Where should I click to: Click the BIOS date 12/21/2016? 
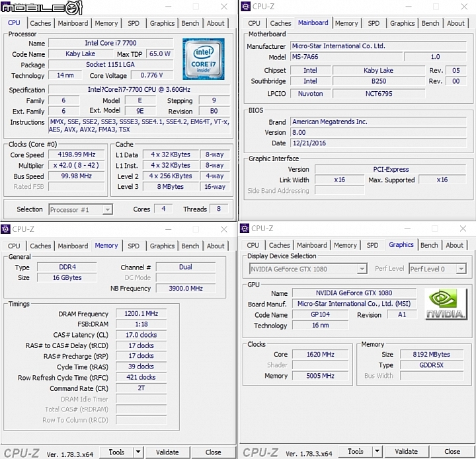(378, 143)
